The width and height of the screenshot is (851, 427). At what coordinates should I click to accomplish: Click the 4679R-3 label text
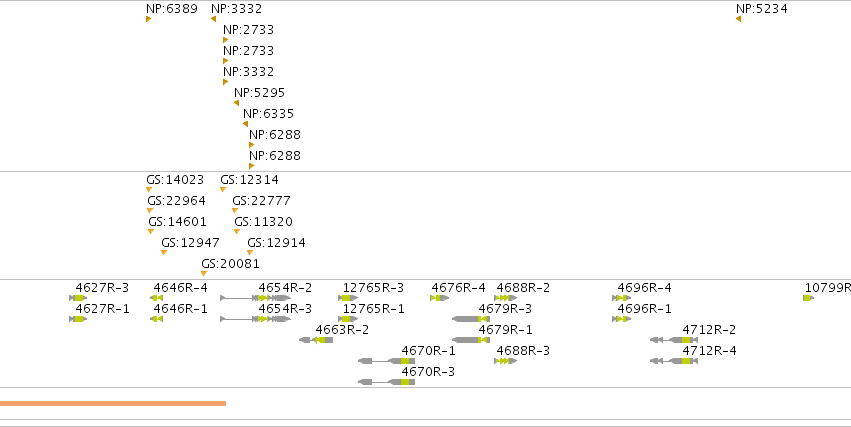[505, 309]
